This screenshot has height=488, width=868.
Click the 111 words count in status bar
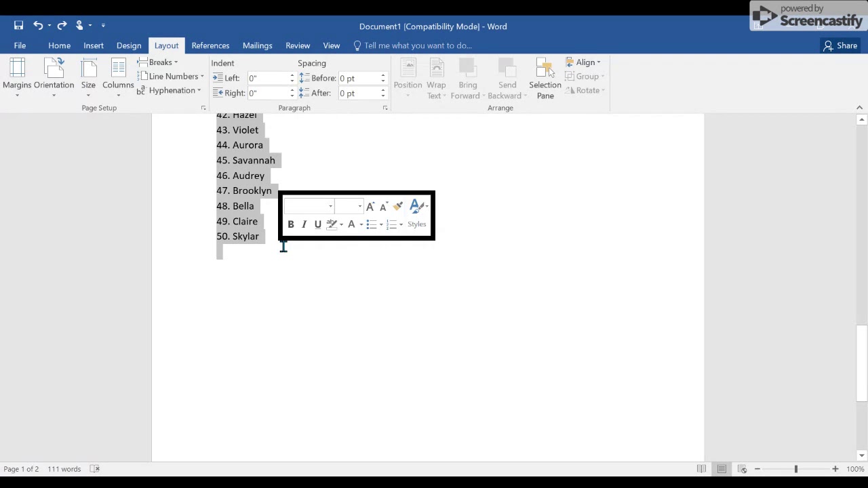pyautogui.click(x=64, y=469)
